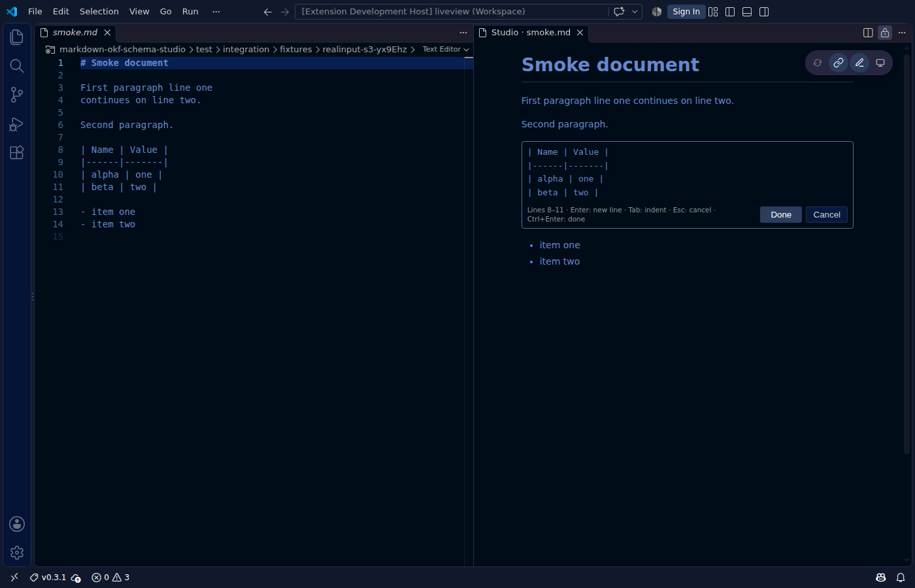Toggle the bottom panel
Image resolution: width=915 pixels, height=588 pixels.
[747, 12]
